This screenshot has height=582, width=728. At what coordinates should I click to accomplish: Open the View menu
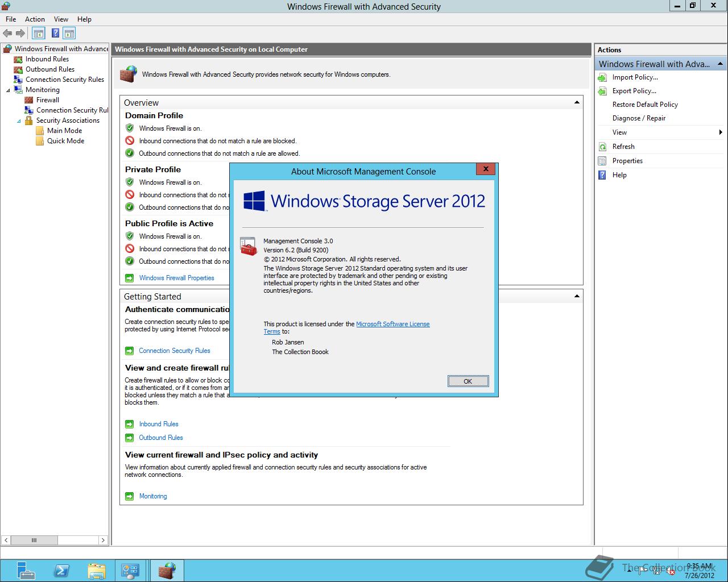click(x=61, y=19)
